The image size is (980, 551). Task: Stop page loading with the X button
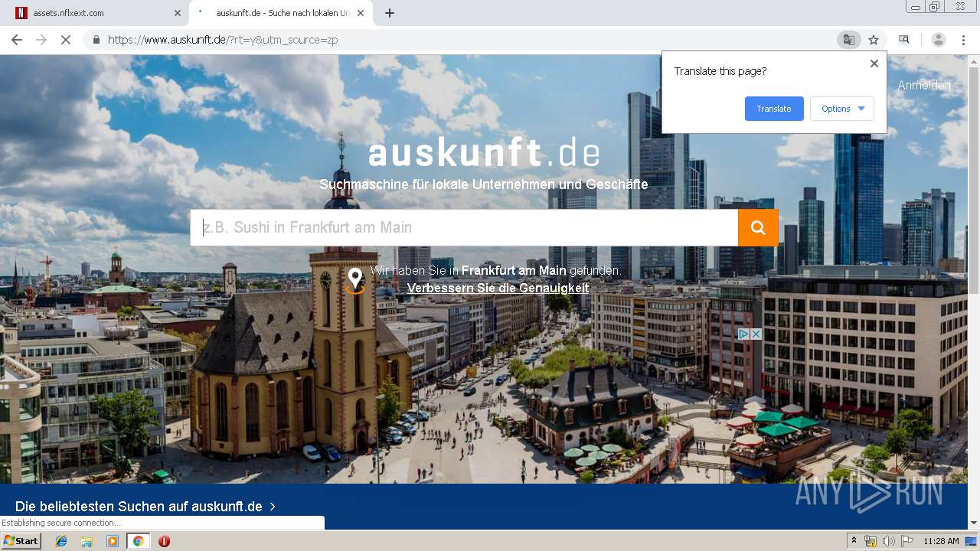(x=66, y=40)
